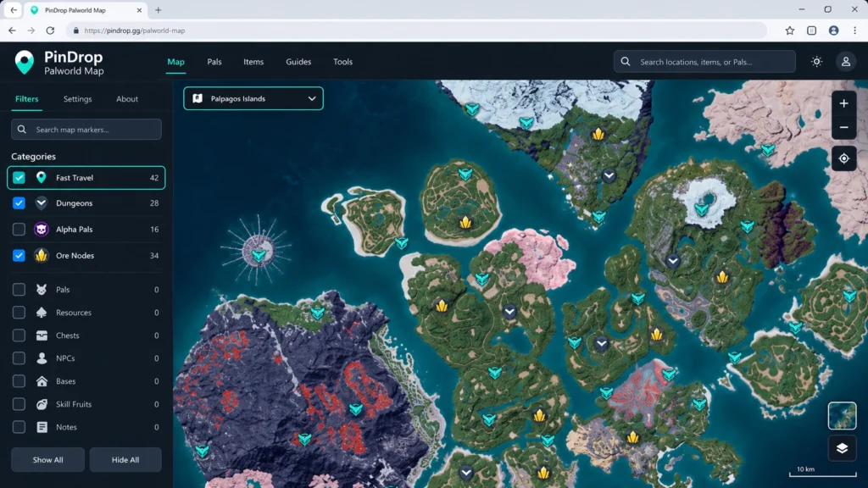The height and width of the screenshot is (488, 868).
Task: Enable the Skill Fruits checkbox
Action: (19, 404)
